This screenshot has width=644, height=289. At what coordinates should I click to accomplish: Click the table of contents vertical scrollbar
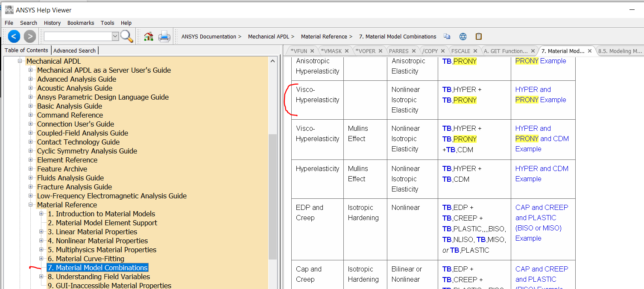pyautogui.click(x=272, y=197)
